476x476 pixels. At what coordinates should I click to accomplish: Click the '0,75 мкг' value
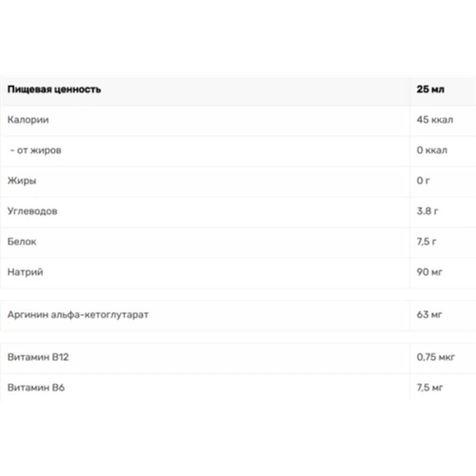436,358
